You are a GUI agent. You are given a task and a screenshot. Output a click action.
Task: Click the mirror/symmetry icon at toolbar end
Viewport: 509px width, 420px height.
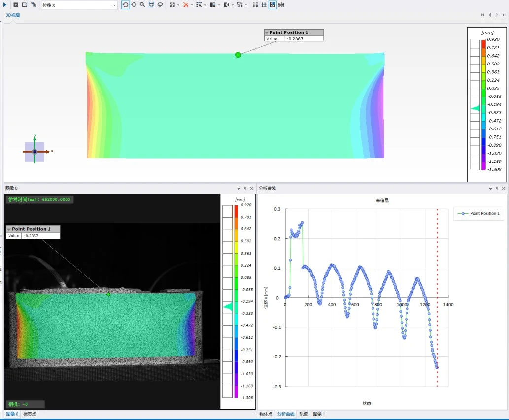pyautogui.click(x=281, y=5)
